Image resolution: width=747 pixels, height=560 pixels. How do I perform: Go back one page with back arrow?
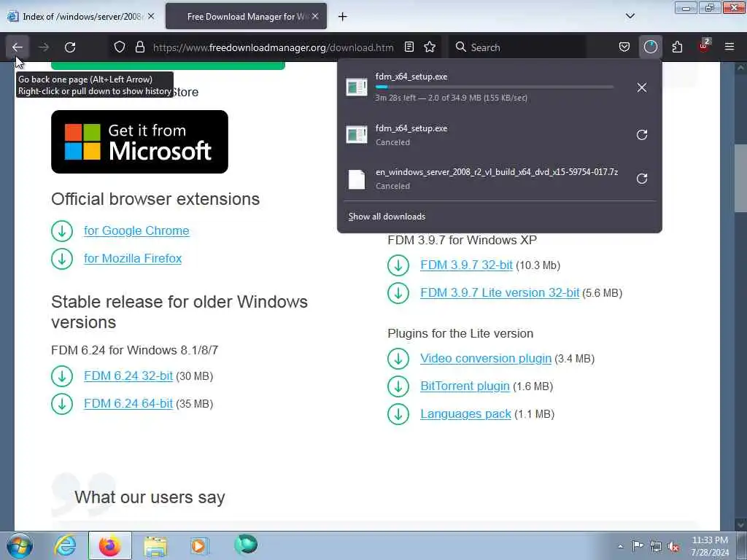pyautogui.click(x=18, y=47)
